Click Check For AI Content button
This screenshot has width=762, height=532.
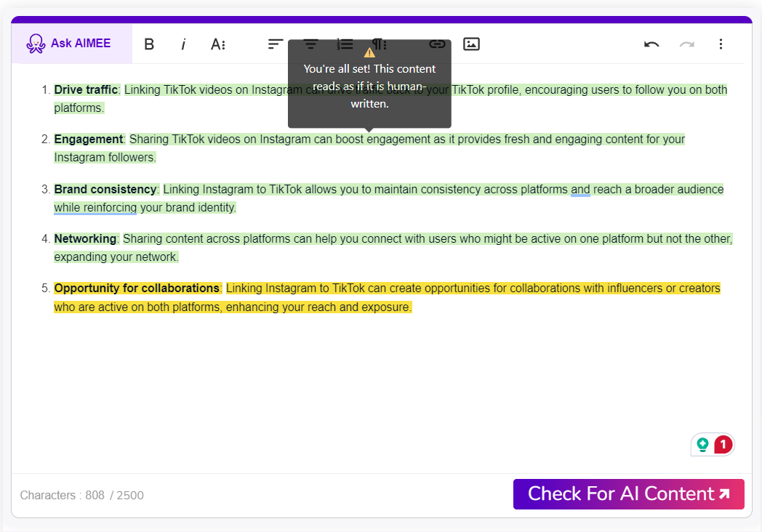click(629, 494)
